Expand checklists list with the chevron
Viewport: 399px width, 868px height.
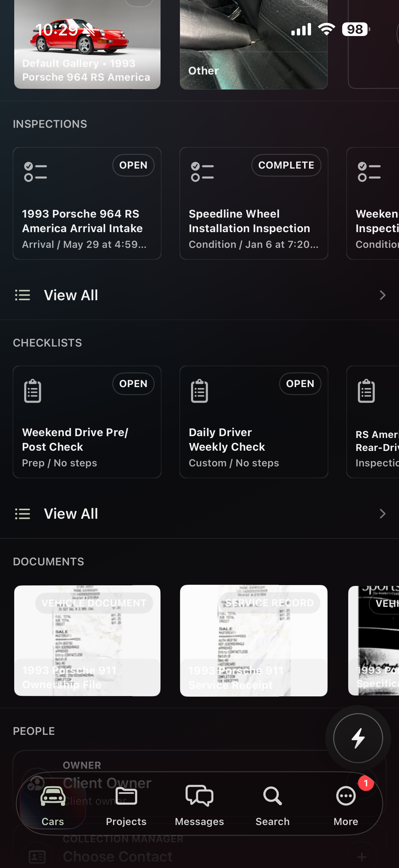[382, 514]
